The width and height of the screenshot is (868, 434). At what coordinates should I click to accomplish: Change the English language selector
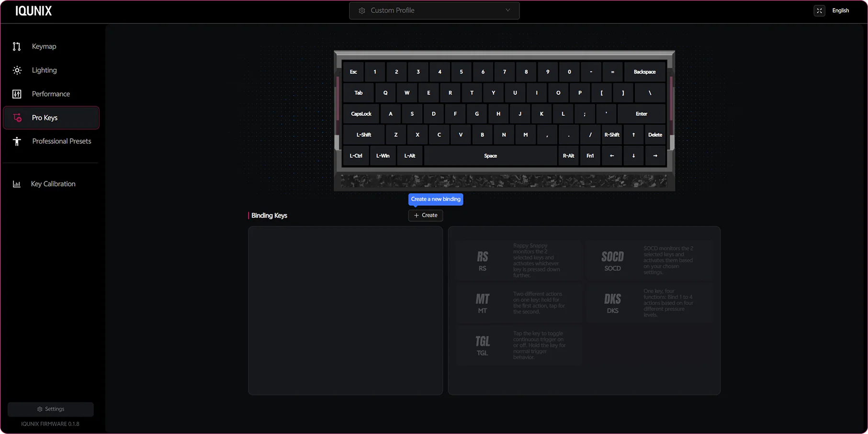[840, 11]
